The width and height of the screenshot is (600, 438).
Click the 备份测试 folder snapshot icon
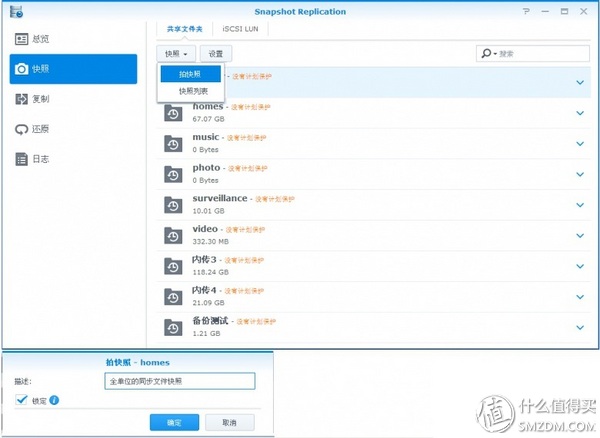(x=173, y=327)
